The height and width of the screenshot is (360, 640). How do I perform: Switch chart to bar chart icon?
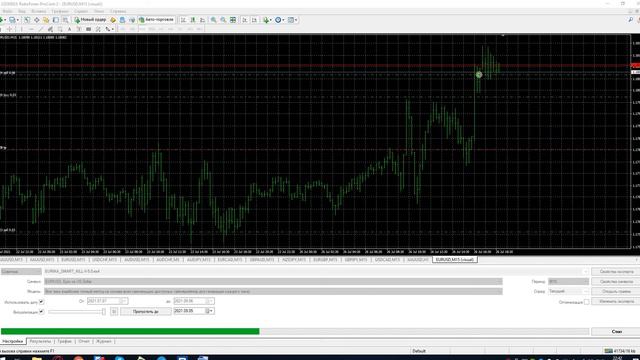click(183, 20)
